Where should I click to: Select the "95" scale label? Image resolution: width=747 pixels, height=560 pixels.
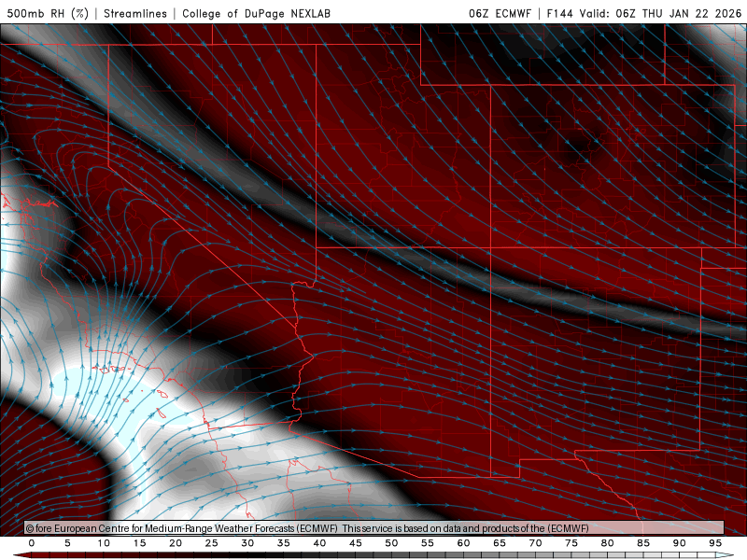(x=715, y=543)
